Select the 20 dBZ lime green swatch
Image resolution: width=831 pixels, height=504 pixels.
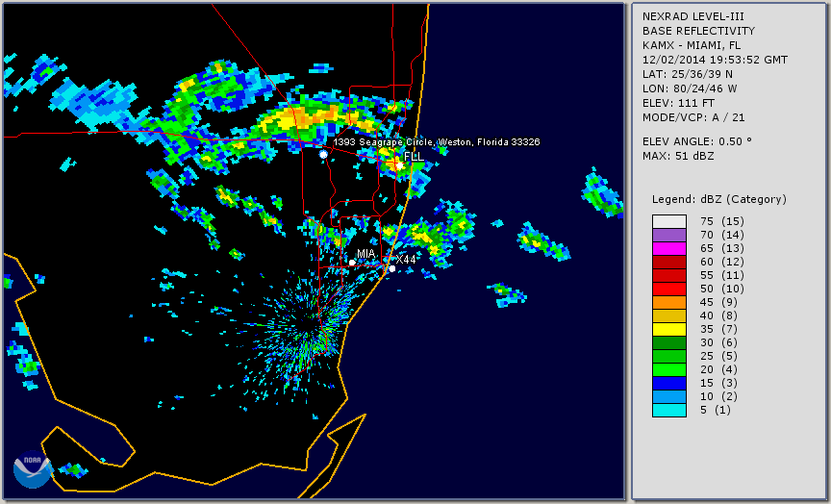[x=669, y=370]
